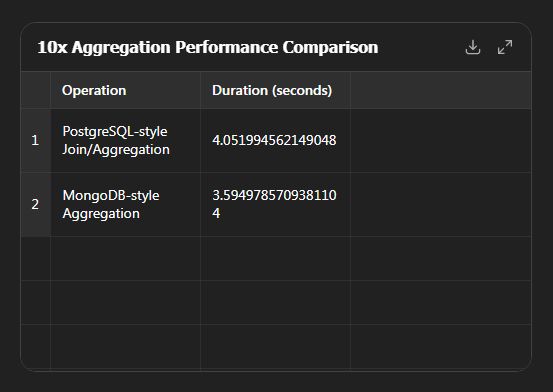553x392 pixels.
Task: Select row number 1
Action: coord(36,140)
